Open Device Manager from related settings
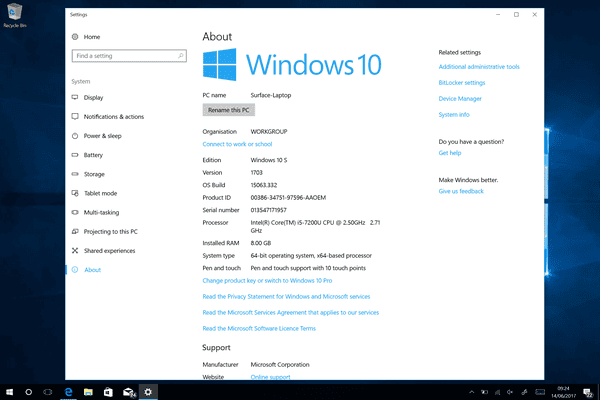 tap(460, 98)
